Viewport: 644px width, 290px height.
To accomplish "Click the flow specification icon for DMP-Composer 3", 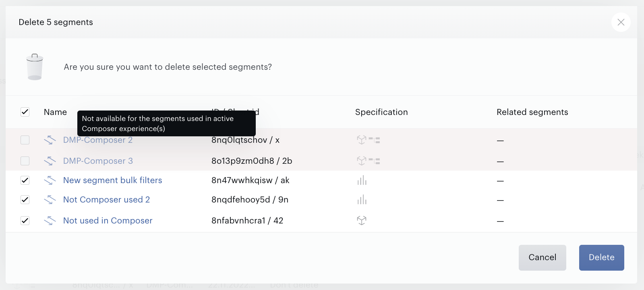I will (x=375, y=161).
